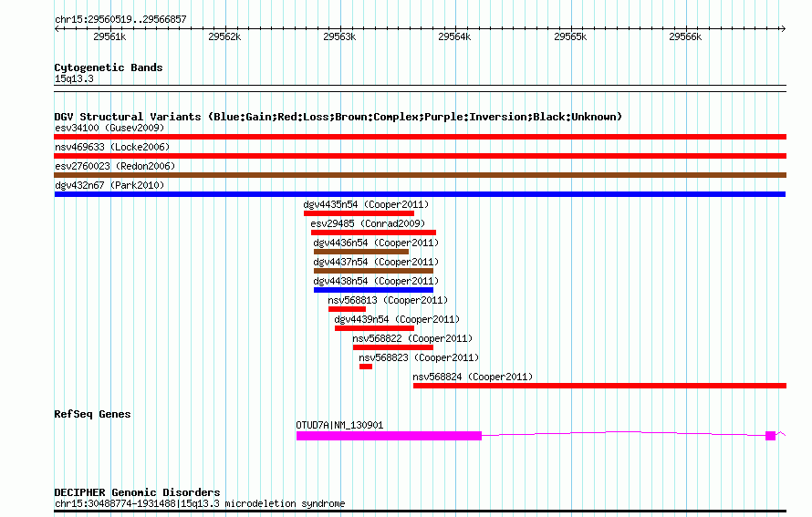Click the right arrow of the coordinate ruler
Viewport: 812px width, 517px height.
pyautogui.click(x=783, y=28)
